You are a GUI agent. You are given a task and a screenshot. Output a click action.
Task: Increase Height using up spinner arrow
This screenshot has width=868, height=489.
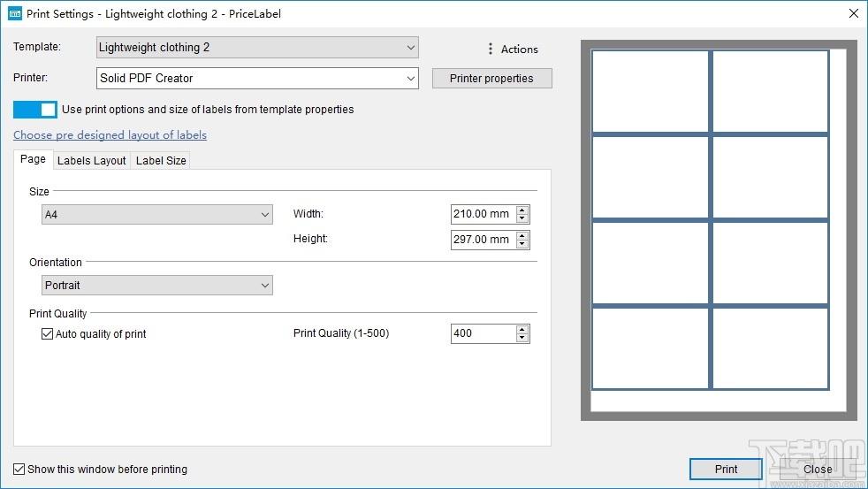522,235
